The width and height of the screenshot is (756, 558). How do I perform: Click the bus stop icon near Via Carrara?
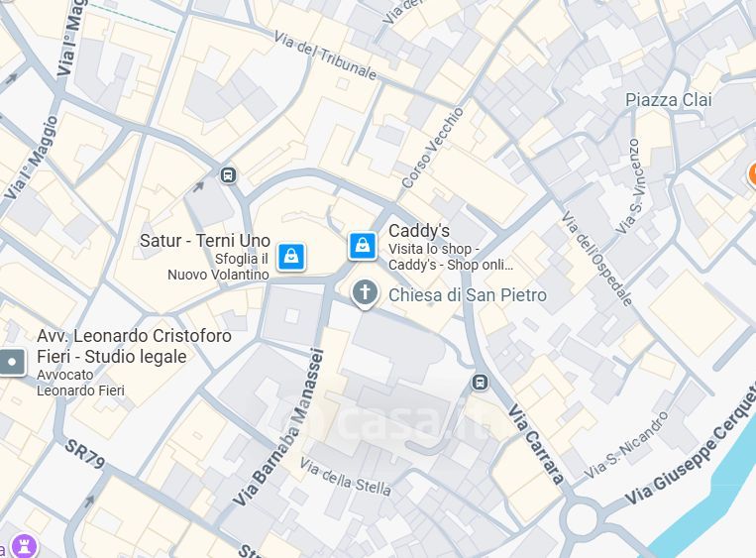480,383
